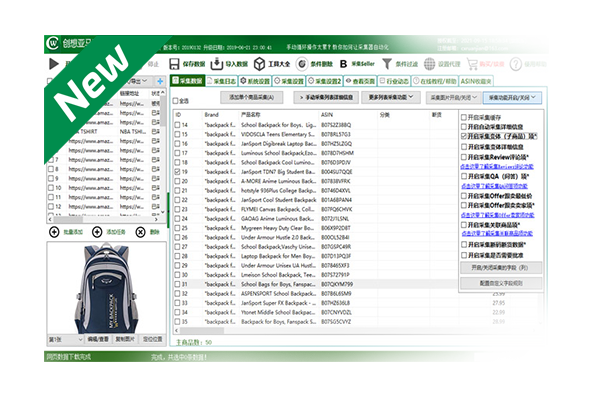Open the QA collection help link
The width and height of the screenshot is (600, 400).
coord(494,186)
